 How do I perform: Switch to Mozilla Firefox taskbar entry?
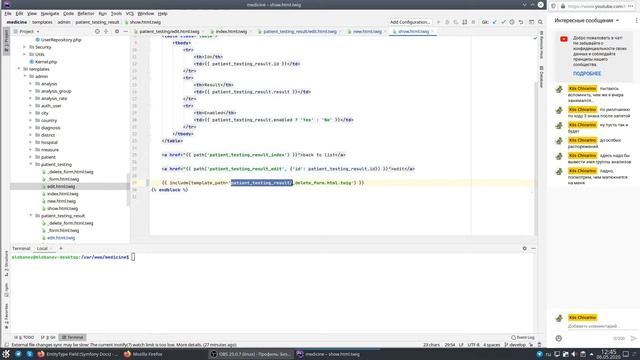tap(143, 354)
